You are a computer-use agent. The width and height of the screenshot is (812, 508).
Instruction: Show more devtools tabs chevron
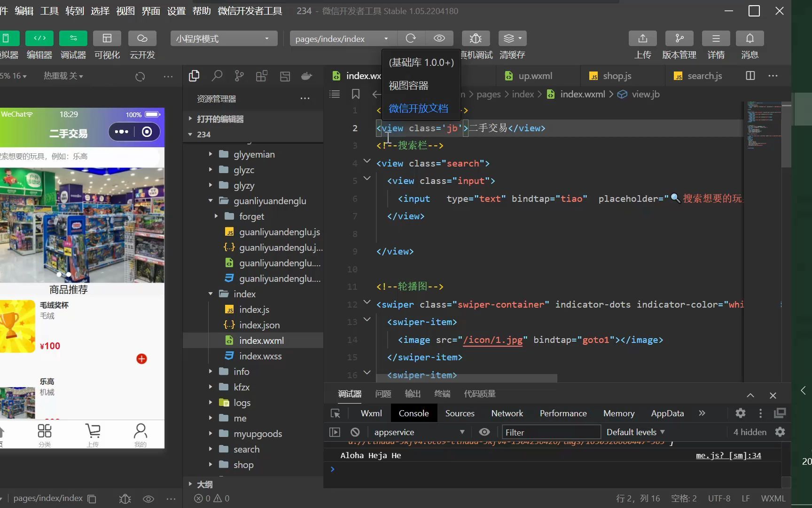[x=702, y=413]
